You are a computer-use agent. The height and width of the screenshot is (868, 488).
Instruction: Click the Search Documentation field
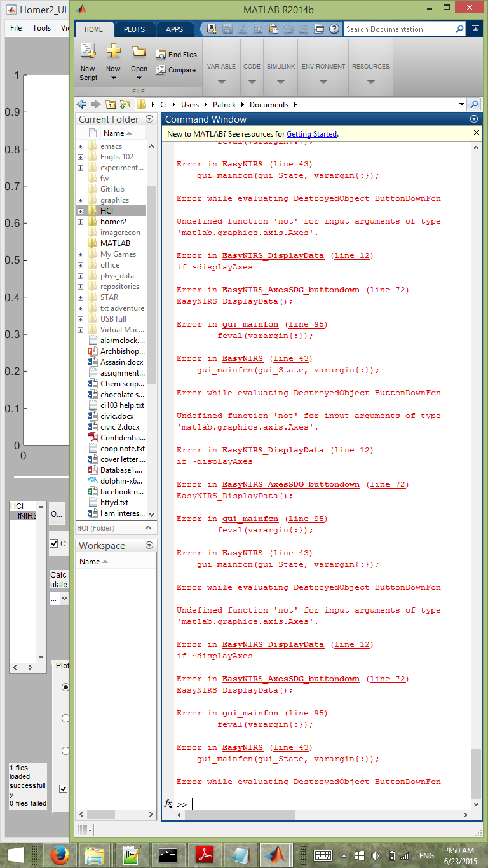[399, 29]
